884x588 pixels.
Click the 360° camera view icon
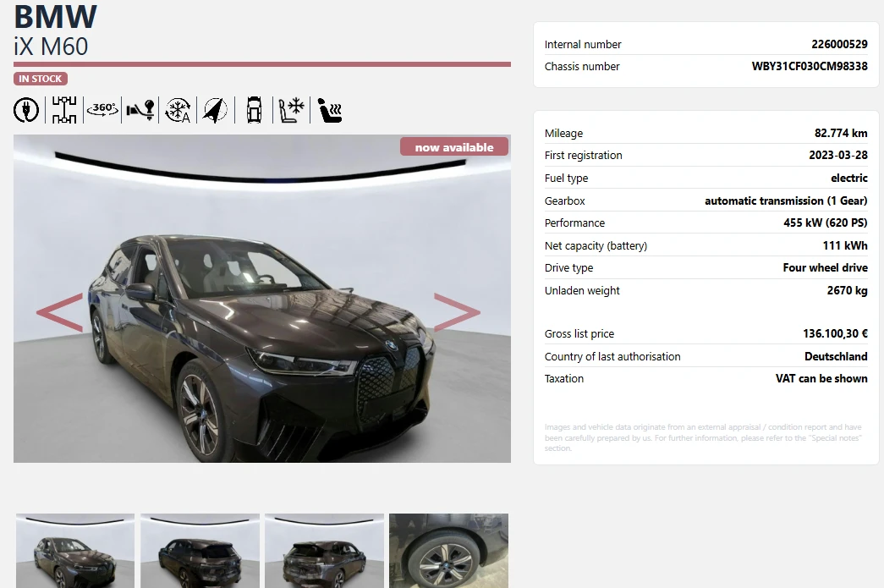tap(102, 110)
